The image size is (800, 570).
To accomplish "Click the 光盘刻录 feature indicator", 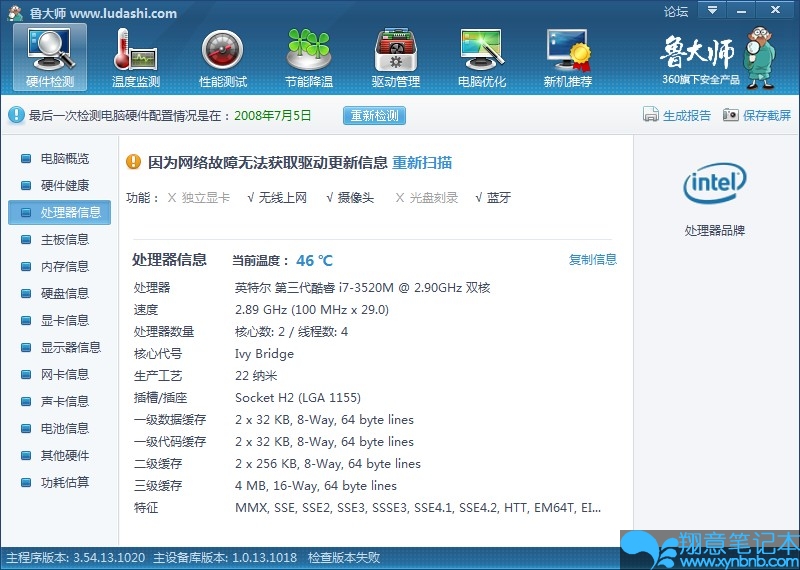I will tap(427, 198).
